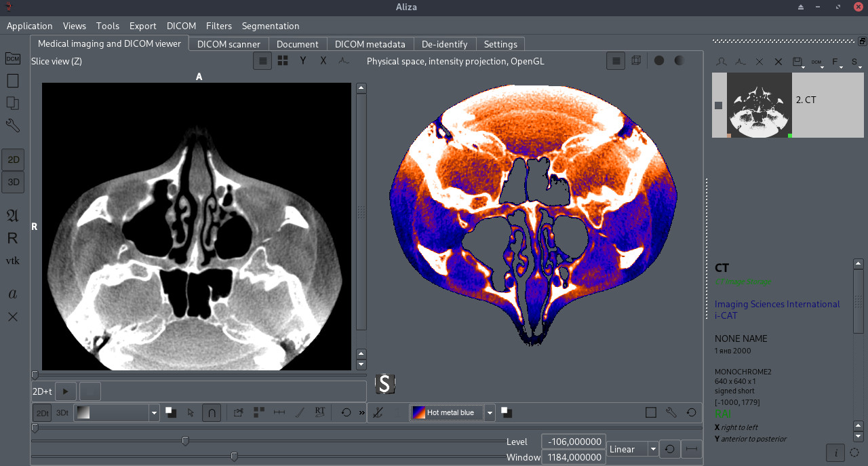Click the curve icon above the image list
The width and height of the screenshot is (868, 466).
tap(741, 62)
